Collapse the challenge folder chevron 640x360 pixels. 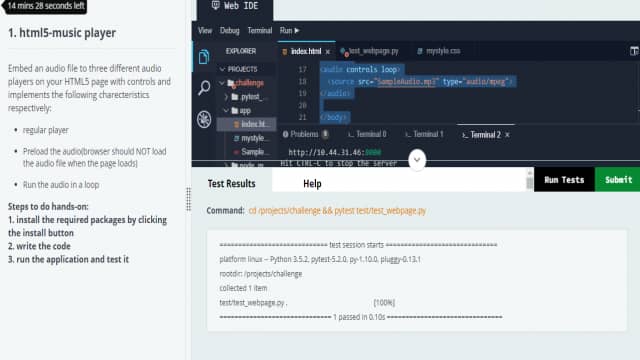pos(222,83)
